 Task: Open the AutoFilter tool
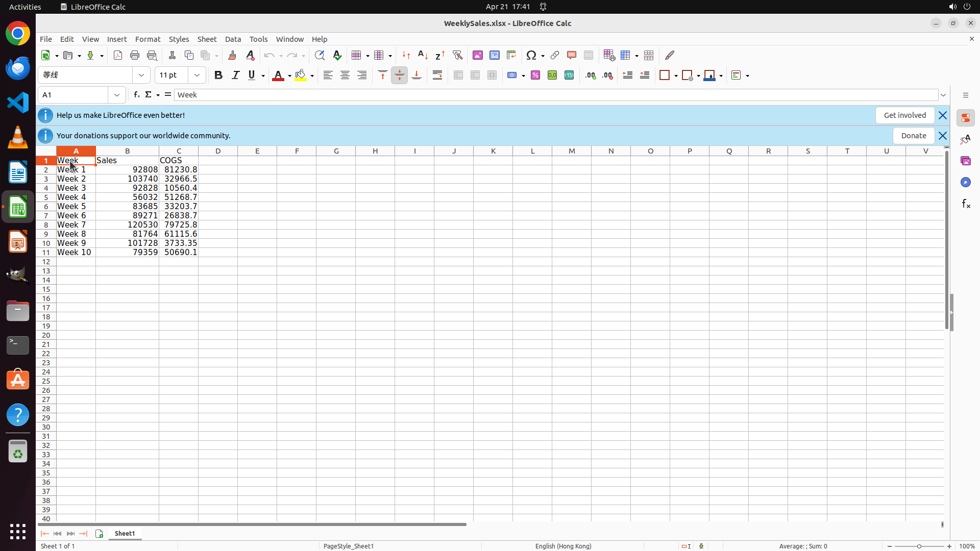tap(457, 55)
